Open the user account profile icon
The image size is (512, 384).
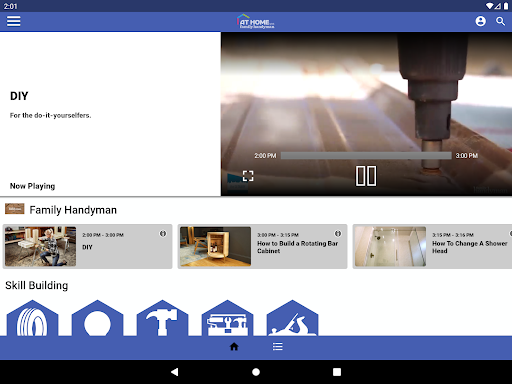click(x=480, y=21)
